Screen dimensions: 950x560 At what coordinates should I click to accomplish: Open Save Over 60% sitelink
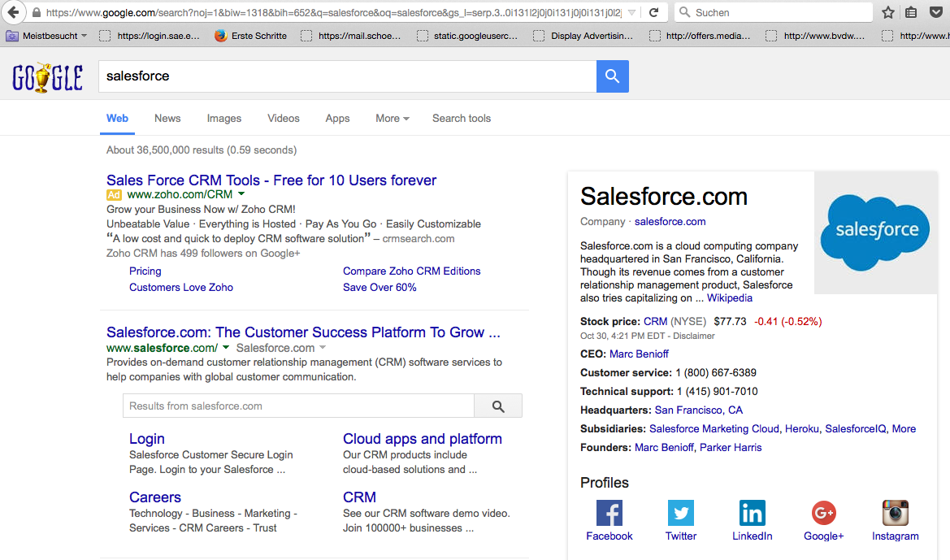[x=380, y=287]
